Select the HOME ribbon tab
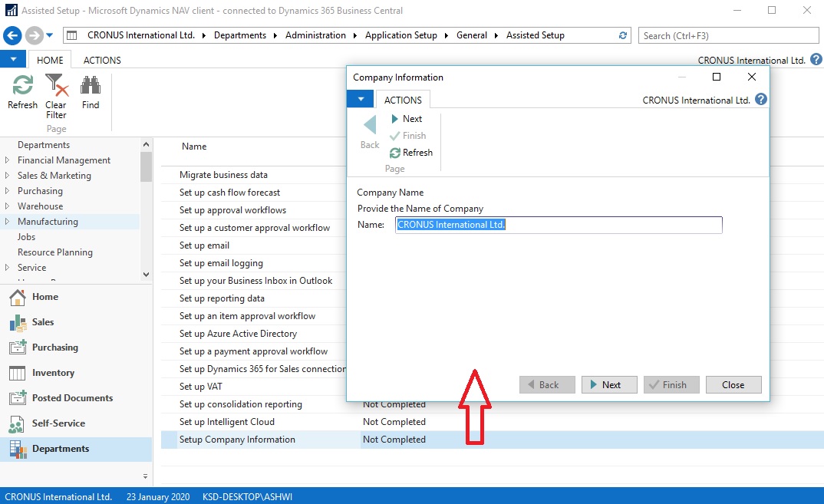Screen dimensions: 824x504 click(50, 60)
